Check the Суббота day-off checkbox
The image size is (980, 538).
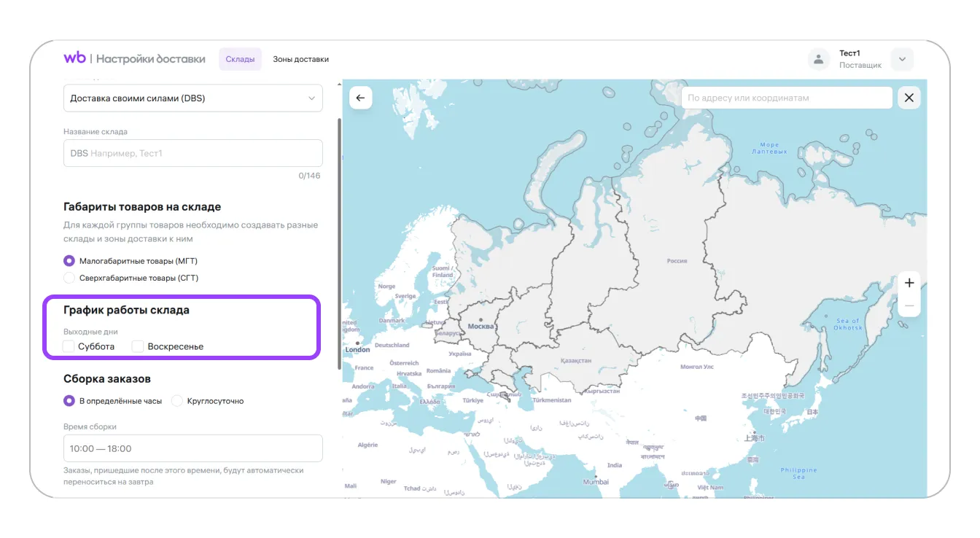click(x=69, y=346)
